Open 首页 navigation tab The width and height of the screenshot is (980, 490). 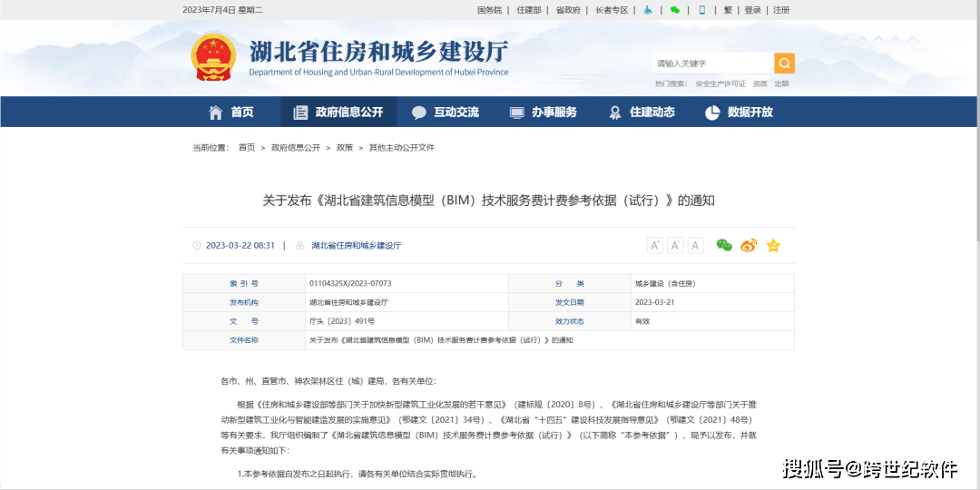pyautogui.click(x=242, y=113)
